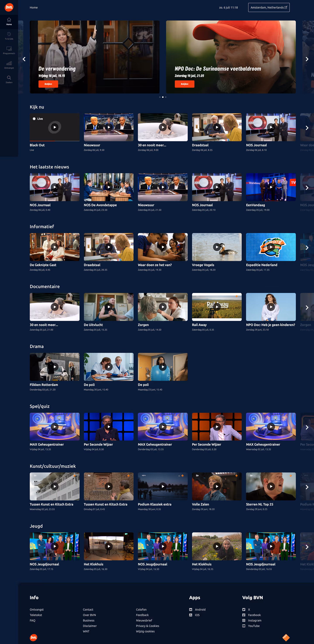Click the BVN logo in the sidebar
314x644 pixels.
tap(9, 7)
